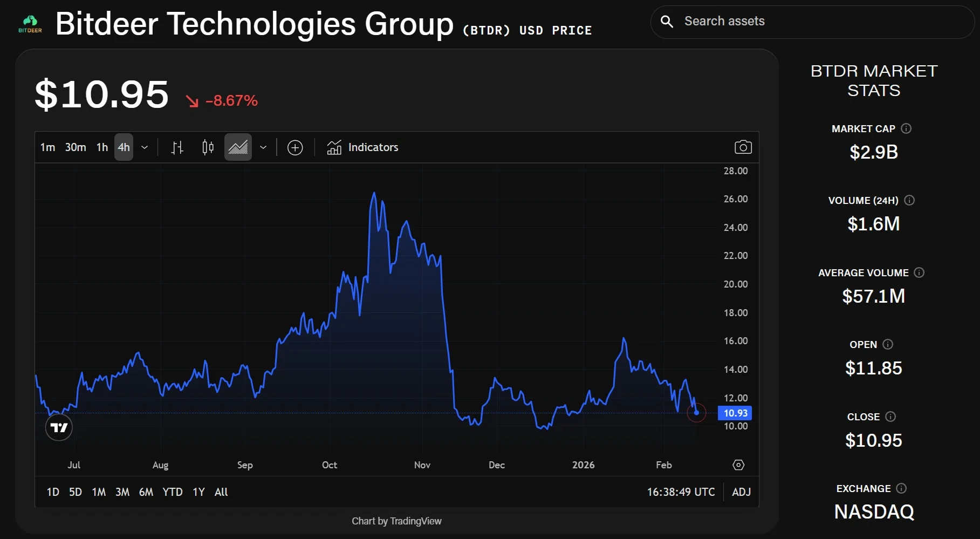Screen dimensions: 980x539
Task: Click the Search assets input field
Action: 820,22
